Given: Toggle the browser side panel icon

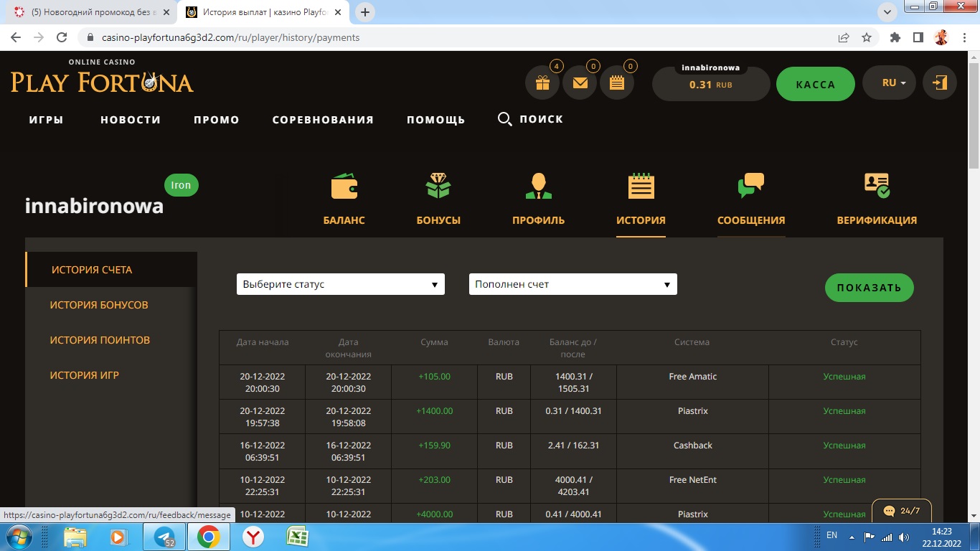Looking at the screenshot, I should pos(918,37).
